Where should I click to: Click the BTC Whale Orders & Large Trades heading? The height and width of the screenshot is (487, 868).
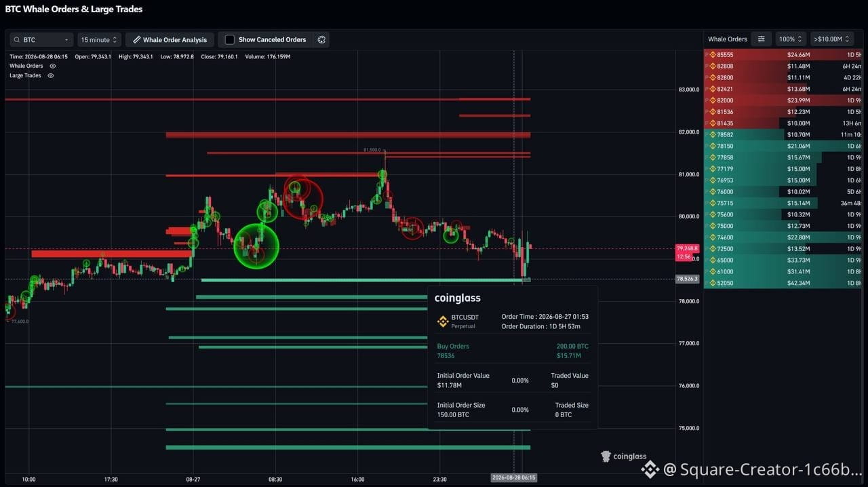pyautogui.click(x=74, y=9)
